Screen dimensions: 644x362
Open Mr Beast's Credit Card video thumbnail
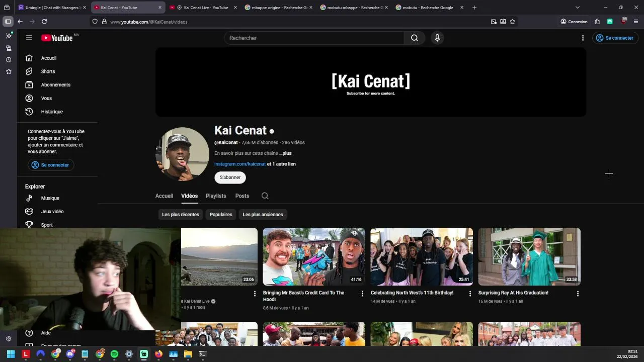point(314,256)
